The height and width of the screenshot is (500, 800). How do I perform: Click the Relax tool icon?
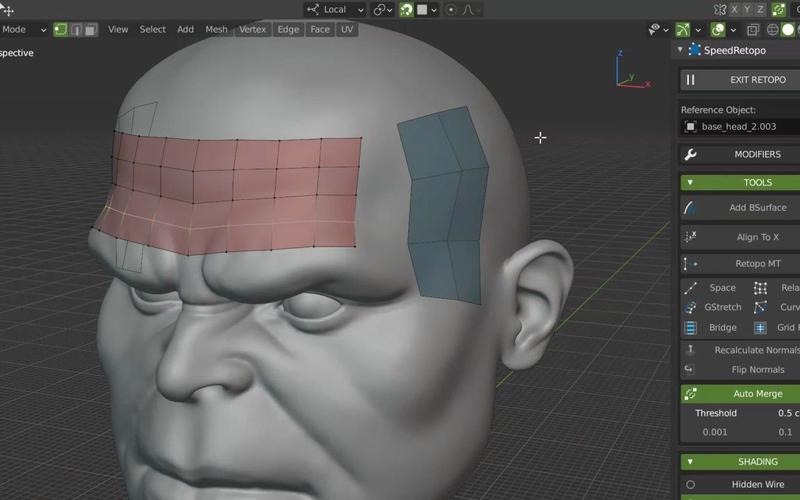760,288
